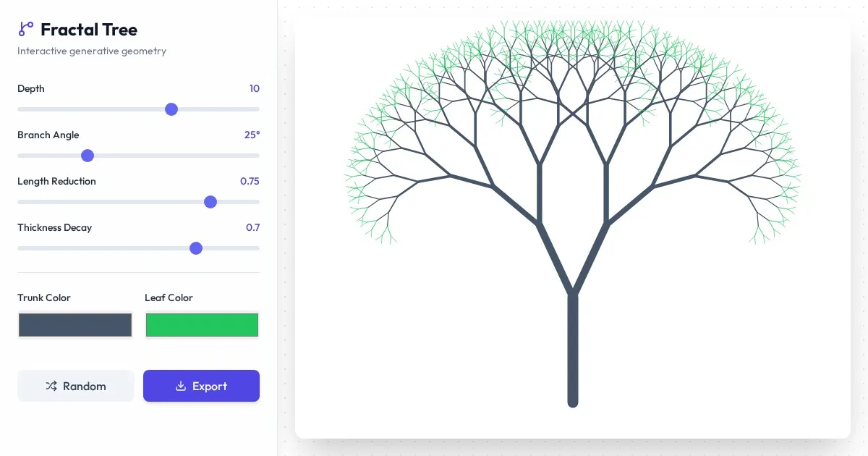
Task: Click the Fractal Tree branch logo icon
Action: (26, 29)
